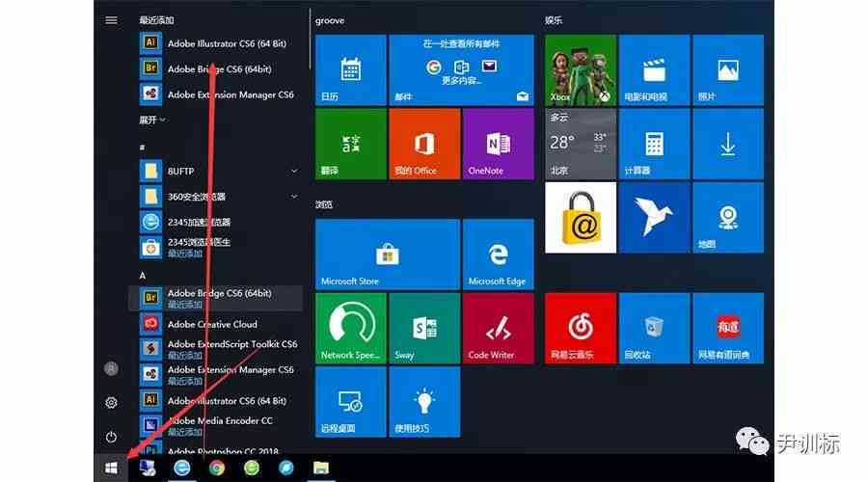
Task: Launch the 计算器 calculator tile
Action: 654,144
